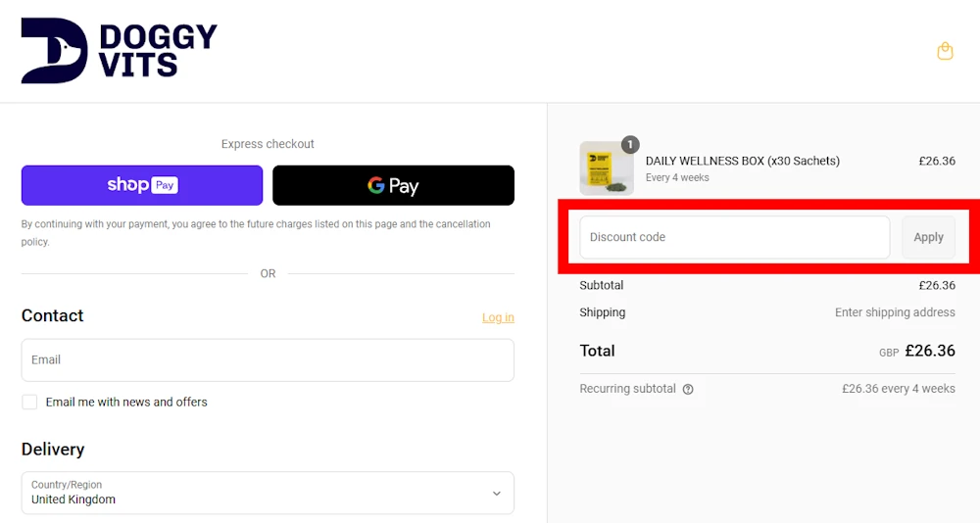Apply the discount code

[x=928, y=237]
